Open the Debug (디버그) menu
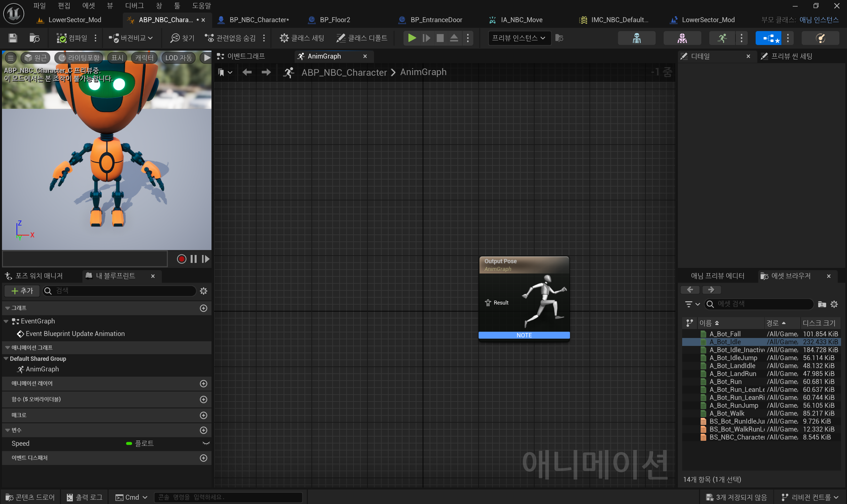847x504 pixels. 134,6
